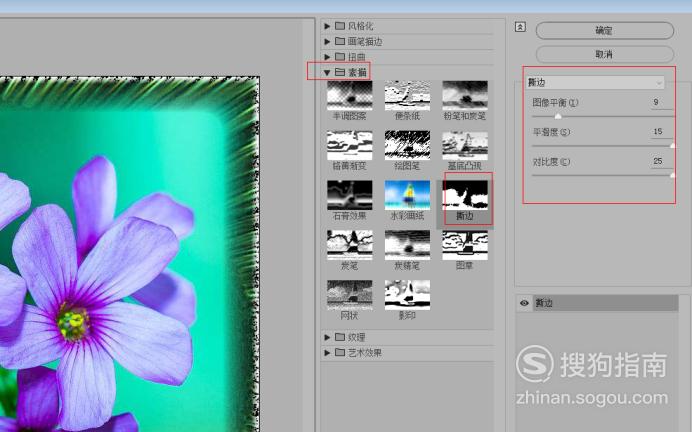The width and height of the screenshot is (692, 432).
Task: Select the 网状 filter thumbnail
Action: pyautogui.click(x=350, y=295)
